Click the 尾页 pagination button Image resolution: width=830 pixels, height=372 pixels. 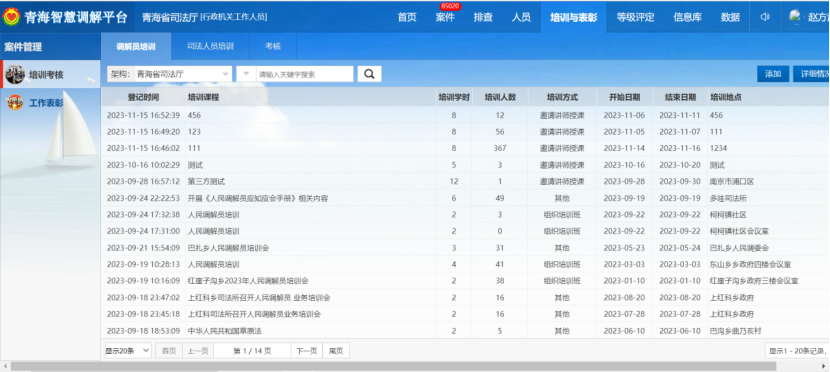click(x=336, y=350)
